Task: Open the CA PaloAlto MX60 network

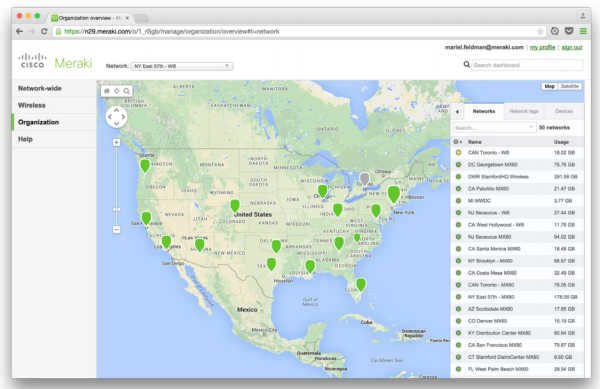Action: (x=517, y=189)
